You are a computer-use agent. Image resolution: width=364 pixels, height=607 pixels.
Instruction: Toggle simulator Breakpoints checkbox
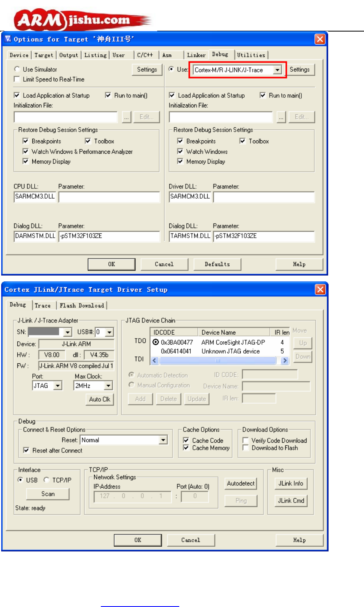tap(26, 141)
